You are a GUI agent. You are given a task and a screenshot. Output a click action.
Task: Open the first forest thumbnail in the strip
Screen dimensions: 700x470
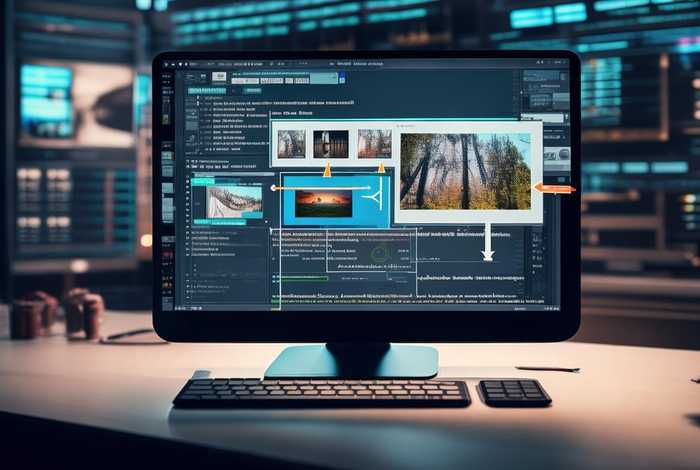pos(291,143)
